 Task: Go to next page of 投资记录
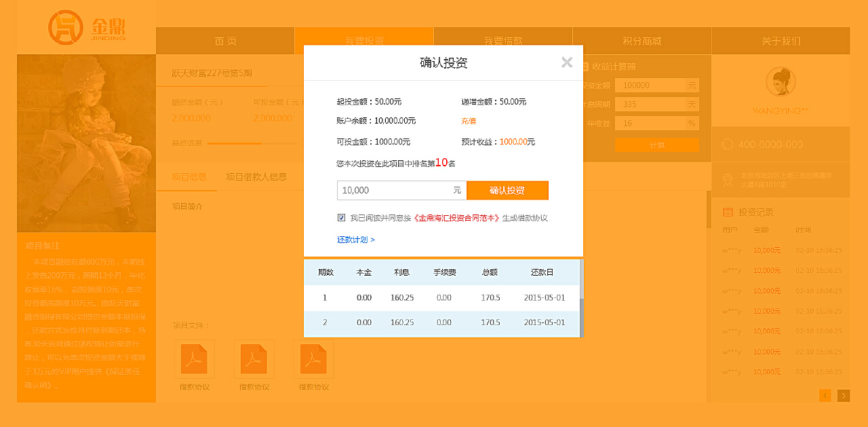(844, 396)
